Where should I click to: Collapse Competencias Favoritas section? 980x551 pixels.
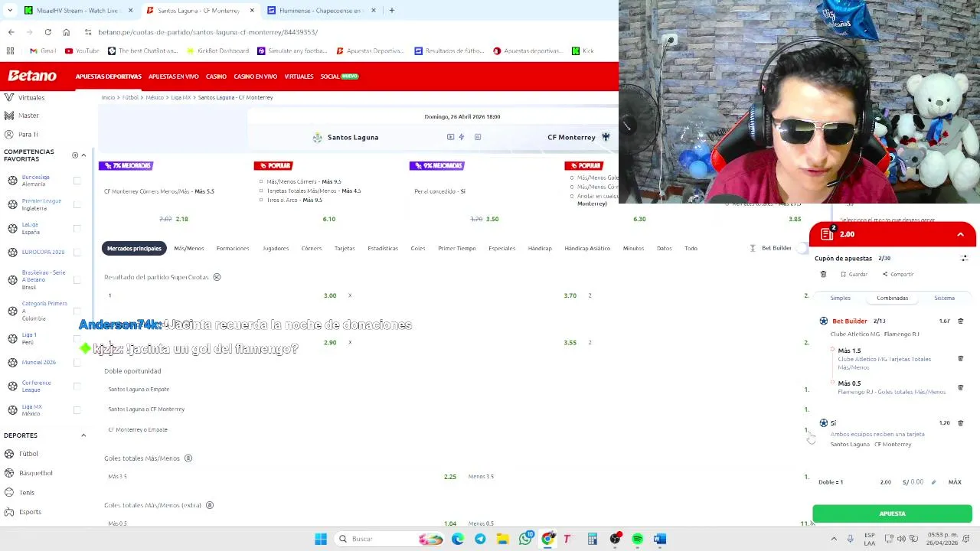[x=83, y=155]
